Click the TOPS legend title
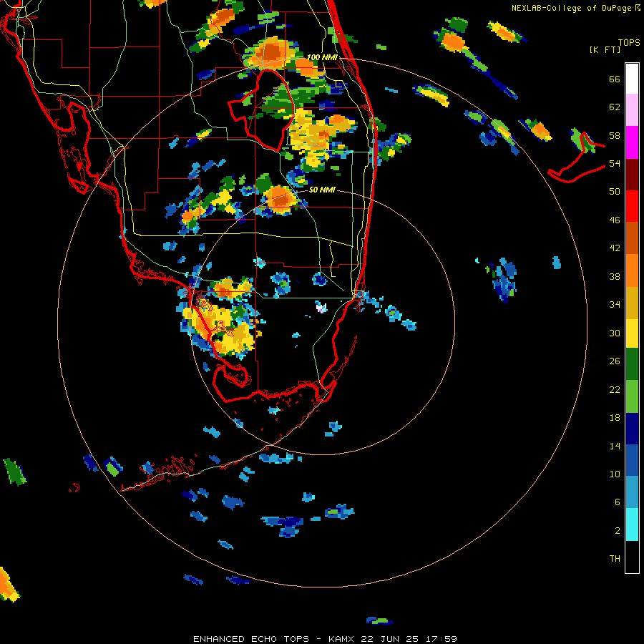 click(629, 43)
